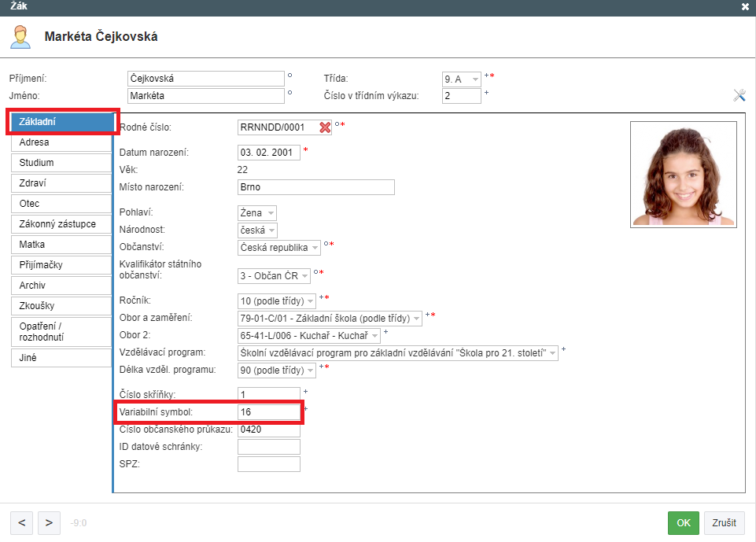This screenshot has height=542, width=756.
Task: Click the Zrušit button
Action: click(x=724, y=523)
